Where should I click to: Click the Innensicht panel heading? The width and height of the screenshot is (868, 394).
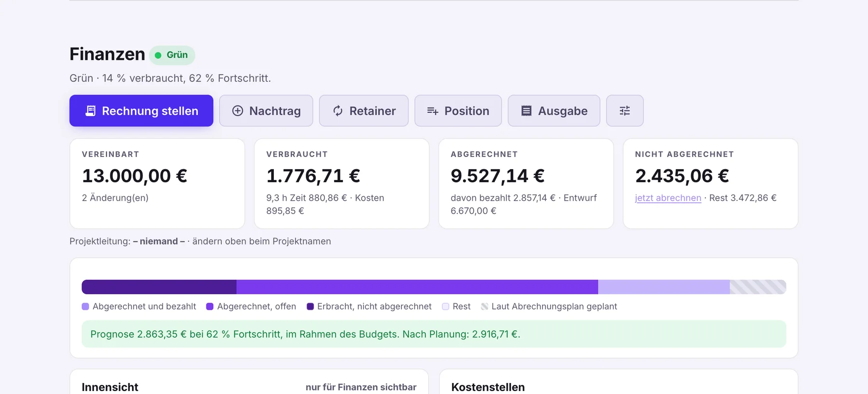[x=110, y=387]
